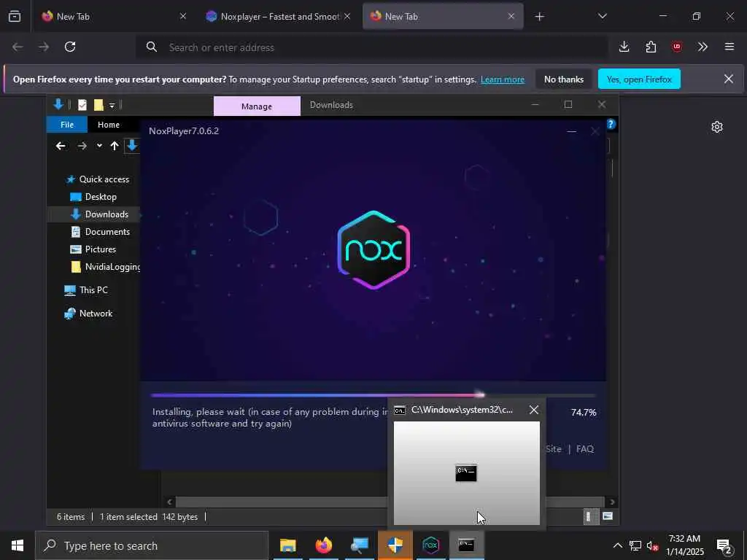Close the Noxplayer browser tab
The height and width of the screenshot is (560, 747).
347,17
